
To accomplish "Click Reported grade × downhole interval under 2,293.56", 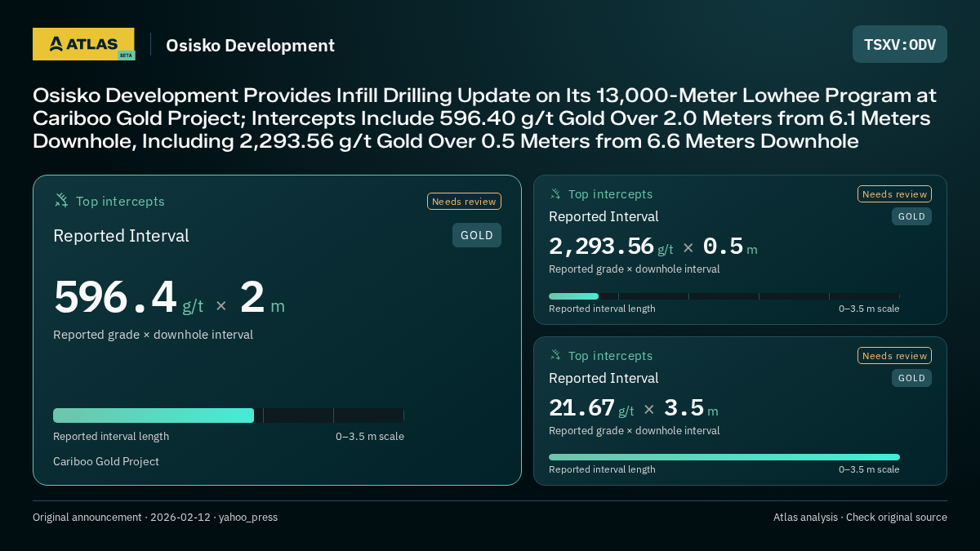I will point(635,269).
